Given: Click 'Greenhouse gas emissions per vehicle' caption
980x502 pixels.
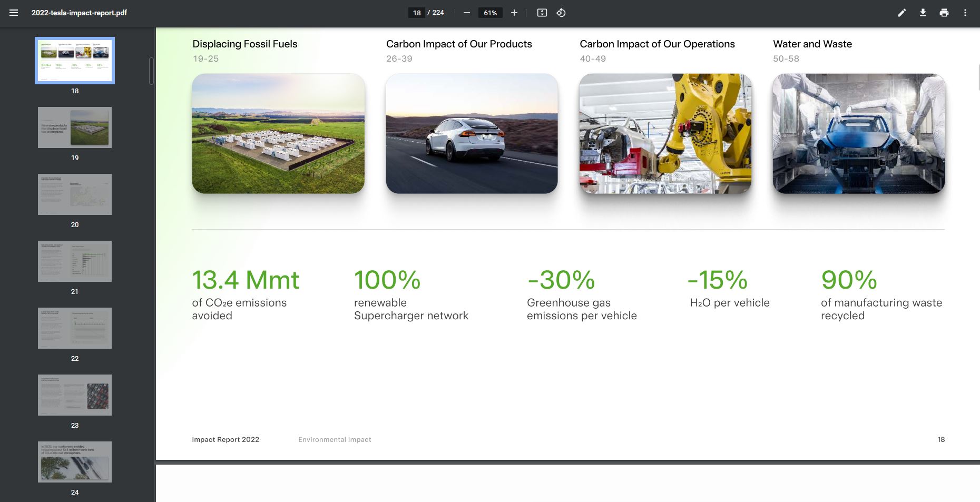Looking at the screenshot, I should tap(582, 309).
